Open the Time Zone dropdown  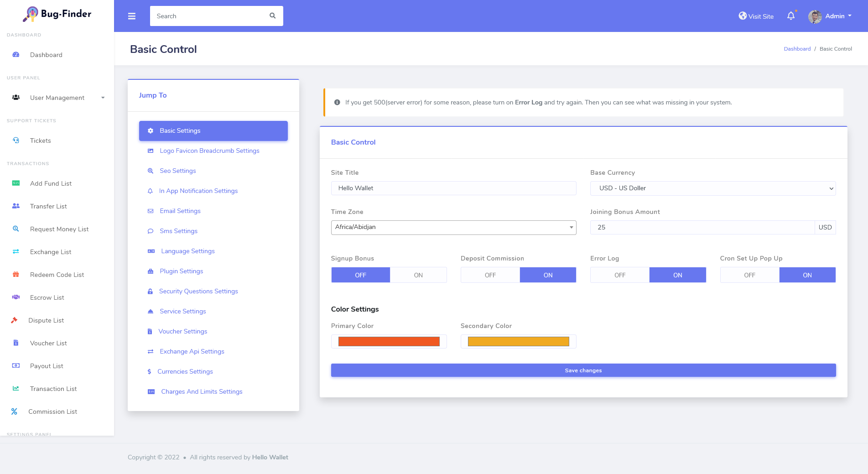point(453,227)
